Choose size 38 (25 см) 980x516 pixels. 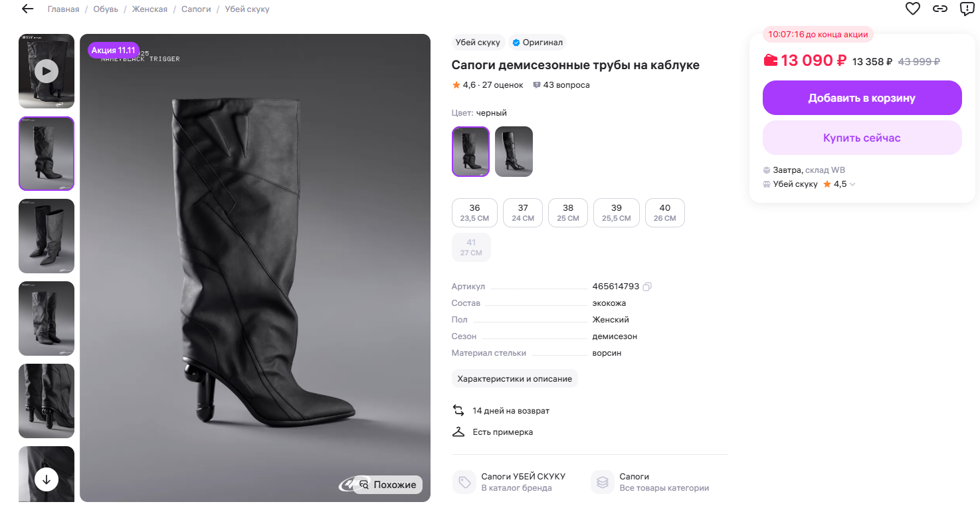[568, 213]
